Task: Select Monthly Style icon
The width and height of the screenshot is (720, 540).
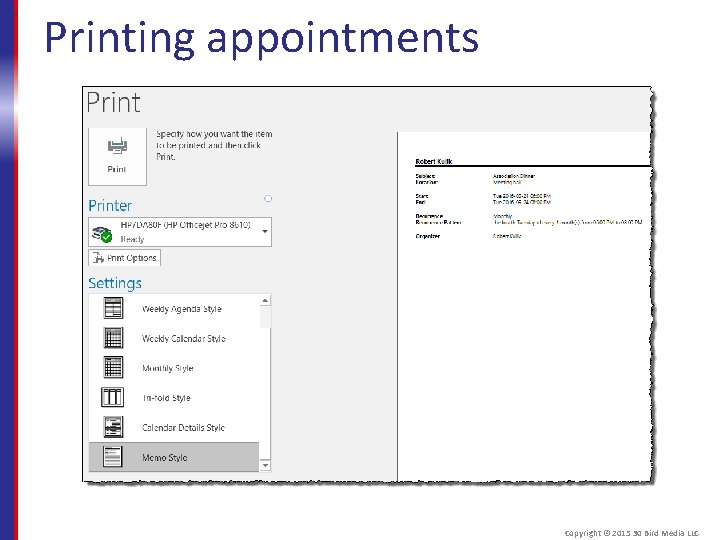Action: coord(113,367)
